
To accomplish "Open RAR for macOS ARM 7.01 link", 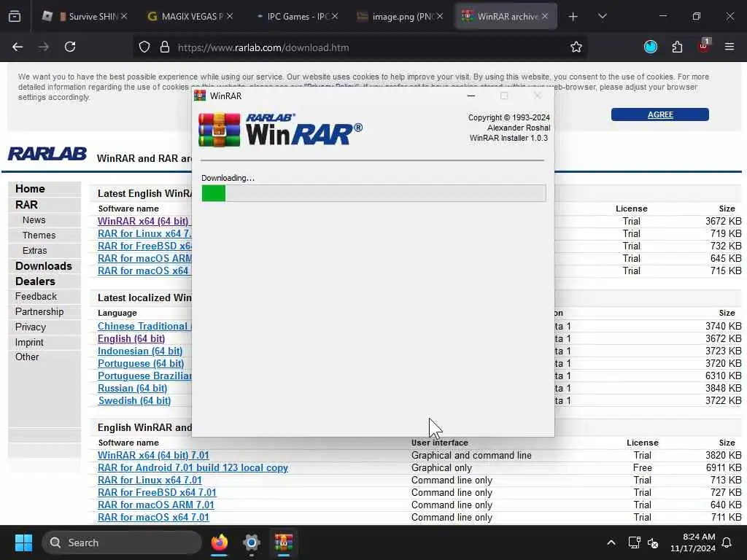I will point(156,505).
